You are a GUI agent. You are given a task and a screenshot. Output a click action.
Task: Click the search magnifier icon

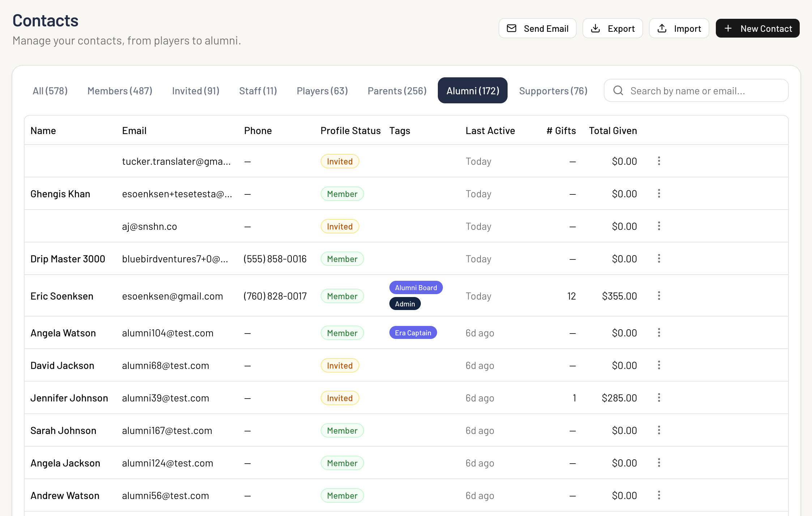point(618,91)
